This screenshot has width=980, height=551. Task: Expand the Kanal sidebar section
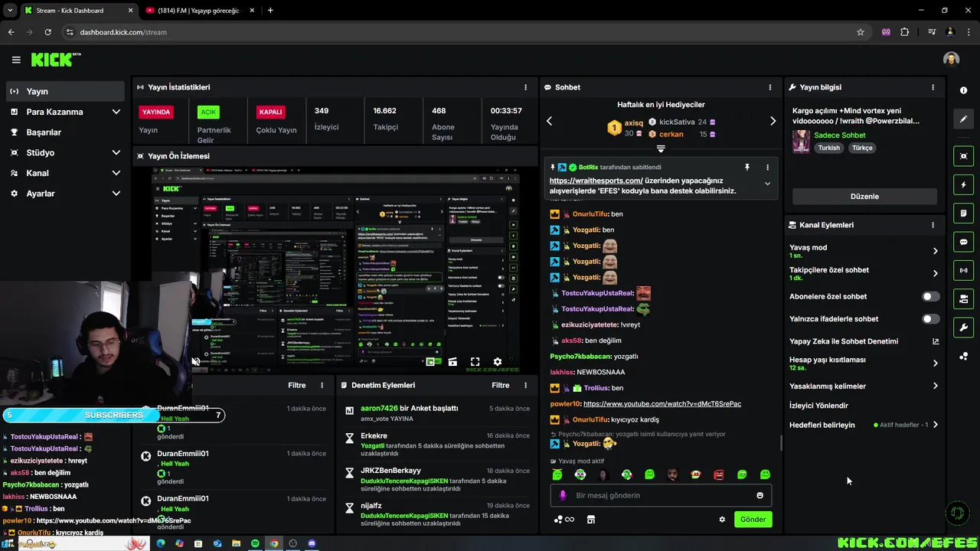pyautogui.click(x=116, y=173)
